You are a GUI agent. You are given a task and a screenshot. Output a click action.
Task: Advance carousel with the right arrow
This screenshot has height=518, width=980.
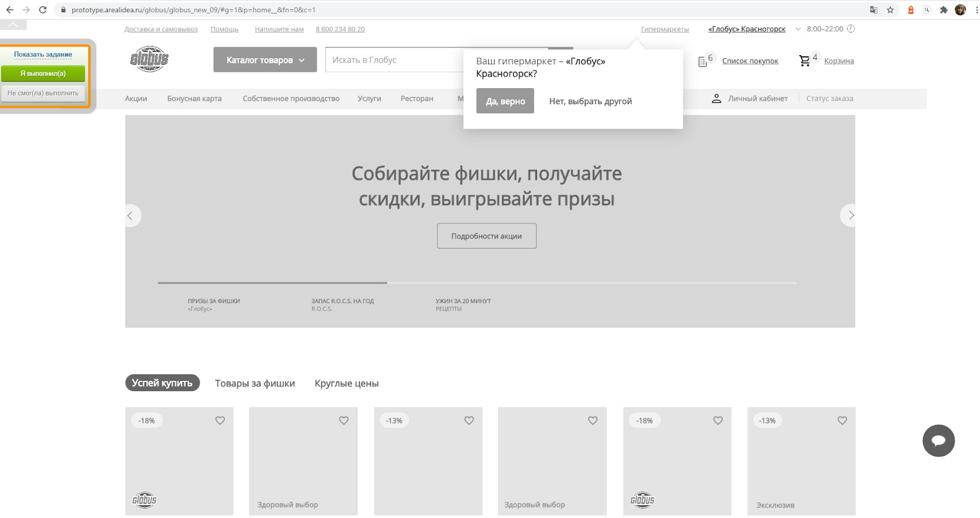point(849,216)
